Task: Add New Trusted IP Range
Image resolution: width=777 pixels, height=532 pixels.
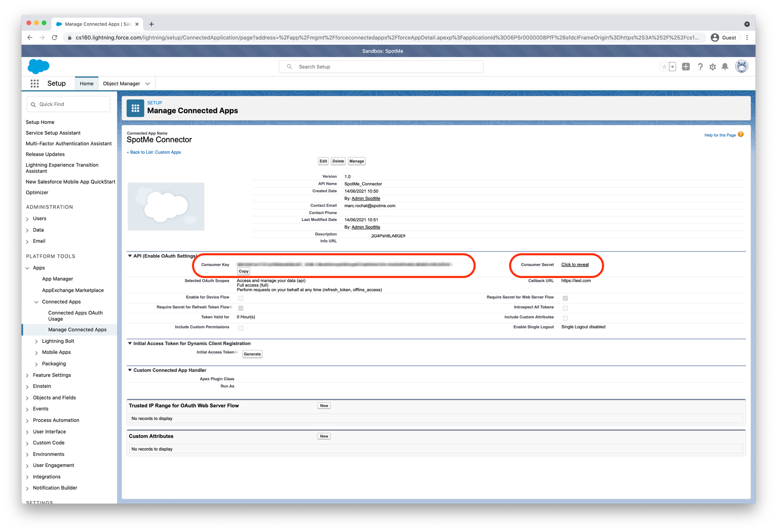Action: click(324, 406)
